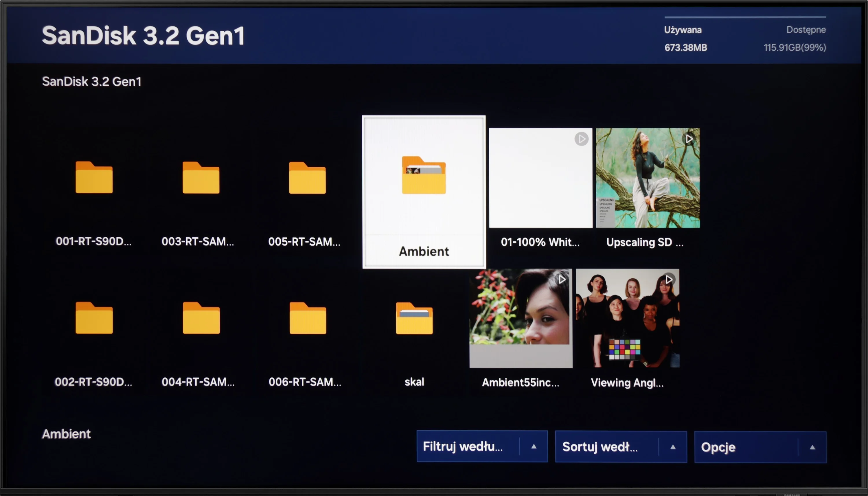Click the large SanDisk 3.2 Gen1 title
This screenshot has width=868, height=496.
tap(143, 35)
